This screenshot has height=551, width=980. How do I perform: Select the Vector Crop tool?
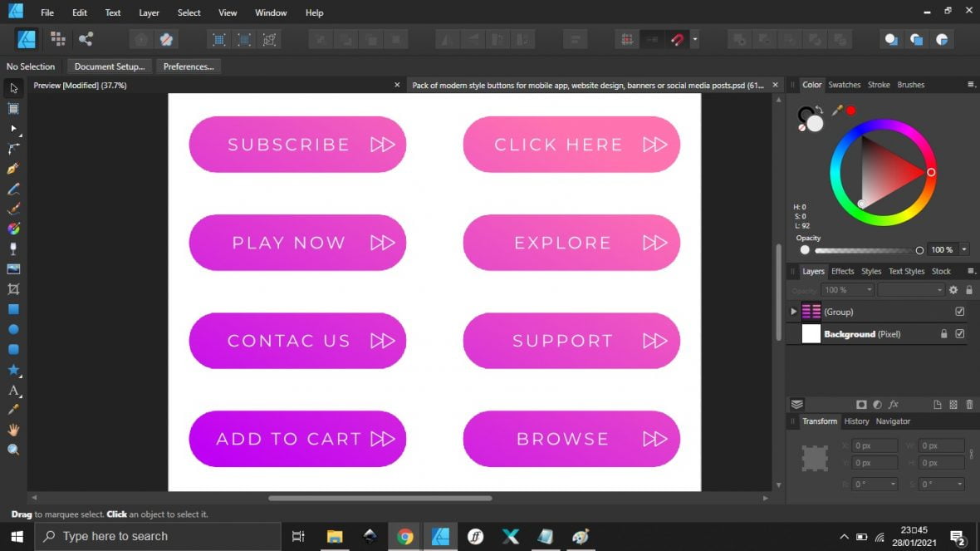(x=13, y=288)
